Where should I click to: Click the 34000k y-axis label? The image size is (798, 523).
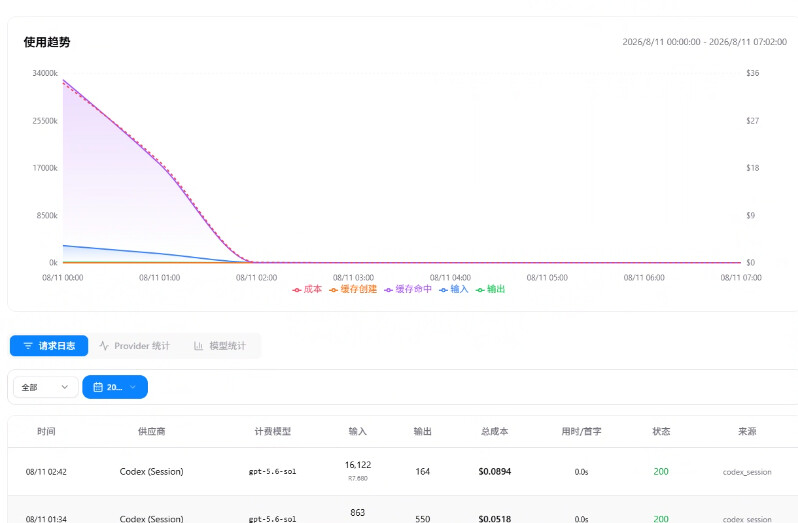45,73
